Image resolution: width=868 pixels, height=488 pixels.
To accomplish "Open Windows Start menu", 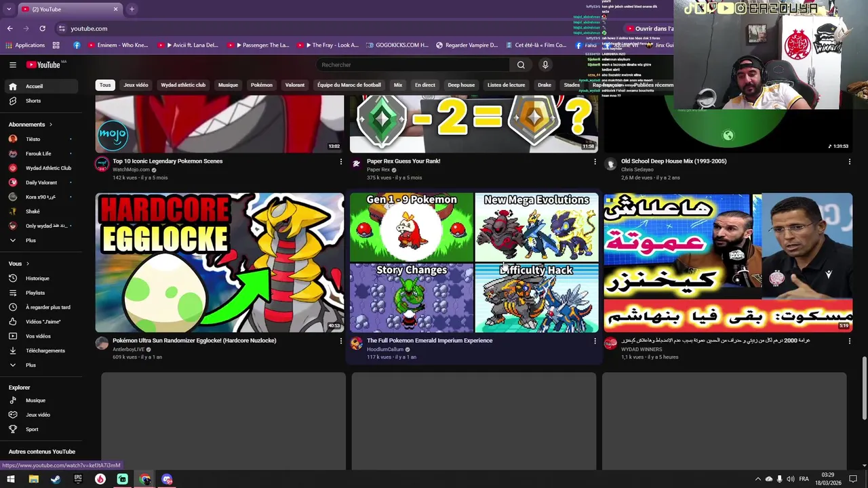I will point(11,479).
